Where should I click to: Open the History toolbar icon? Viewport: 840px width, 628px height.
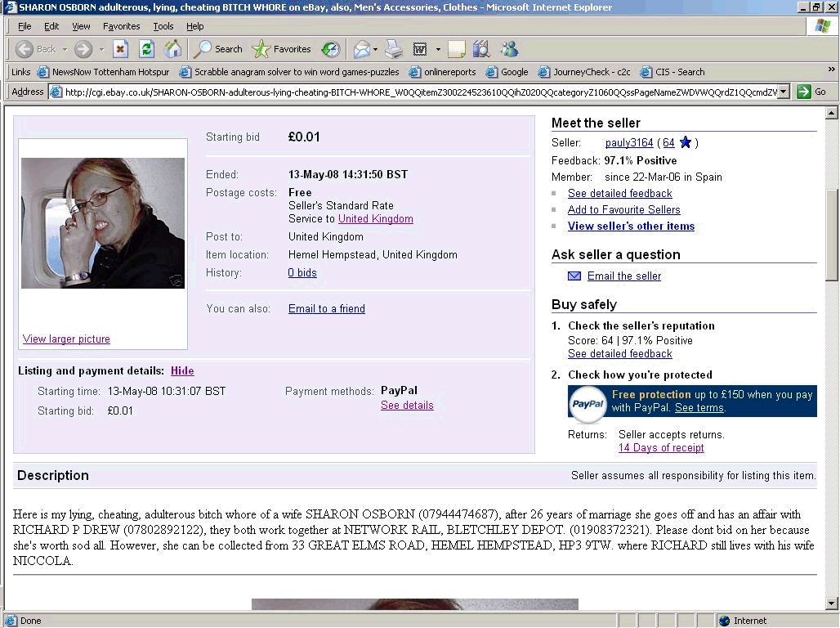(x=331, y=49)
